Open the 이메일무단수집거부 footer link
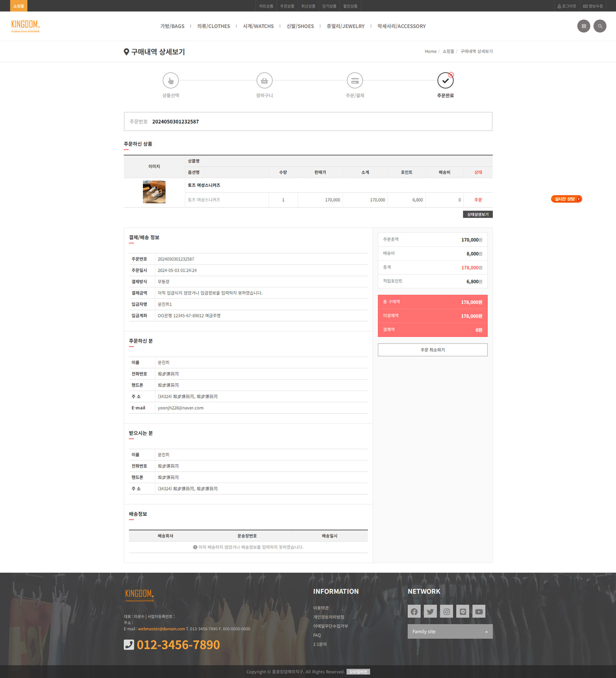This screenshot has width=616, height=678. 331,626
